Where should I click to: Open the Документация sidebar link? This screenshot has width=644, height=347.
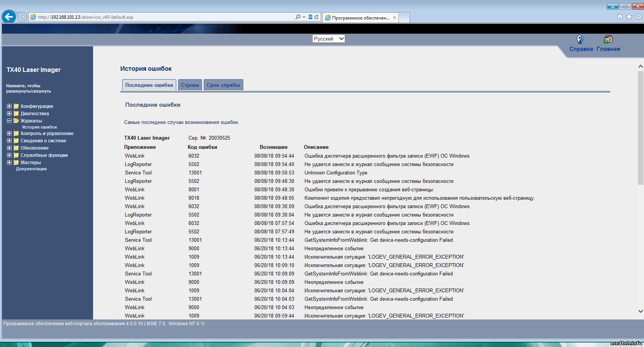tap(31, 169)
